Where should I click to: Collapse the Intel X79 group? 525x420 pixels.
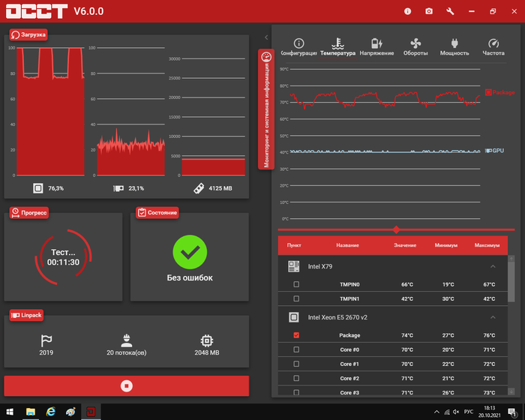point(493,266)
